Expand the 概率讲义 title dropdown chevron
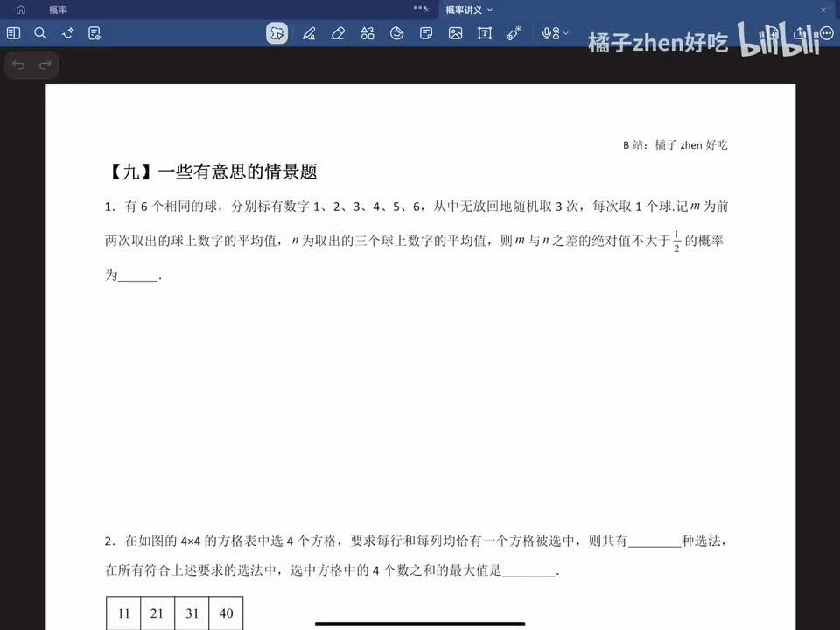The image size is (840, 630). coord(490,10)
